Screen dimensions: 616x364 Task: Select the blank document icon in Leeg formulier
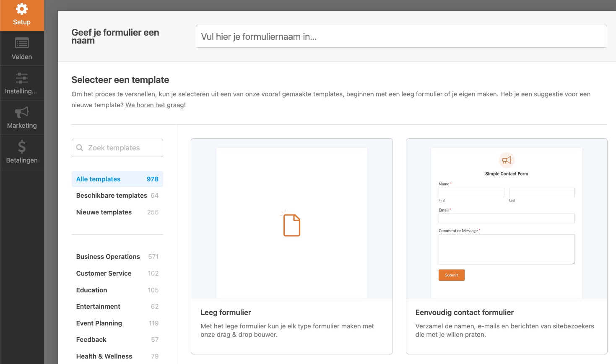291,225
